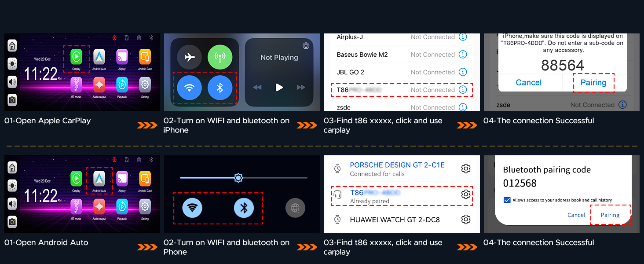The image size is (644, 264).
Task: Open Audio output in the Apple CarPlay step screen
Action: (x=99, y=84)
